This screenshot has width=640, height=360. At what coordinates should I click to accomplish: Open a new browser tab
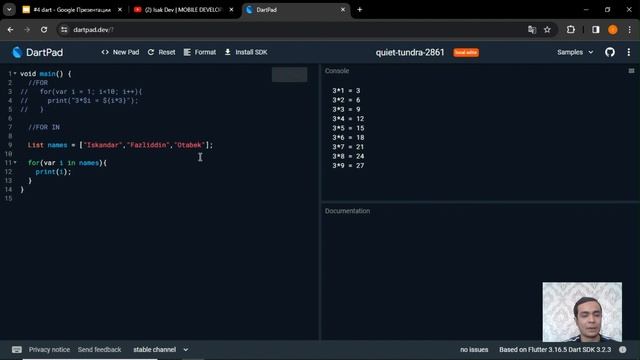pos(360,10)
